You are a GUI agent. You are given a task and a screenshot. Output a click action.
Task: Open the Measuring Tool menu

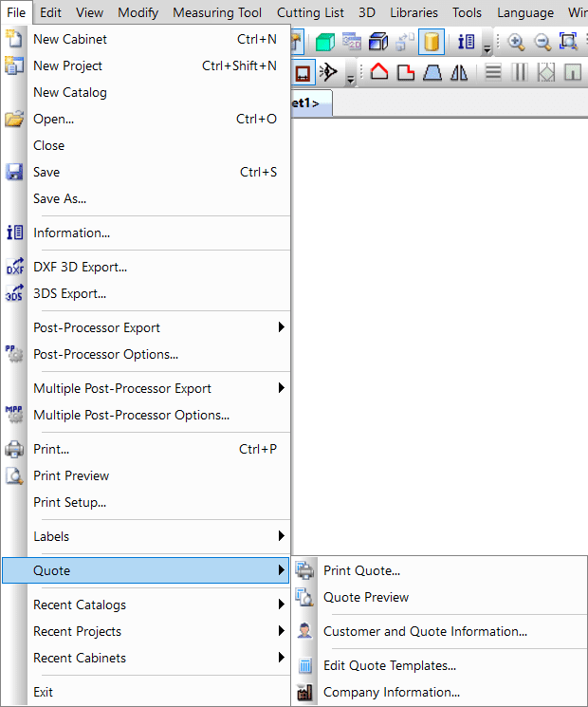click(217, 12)
